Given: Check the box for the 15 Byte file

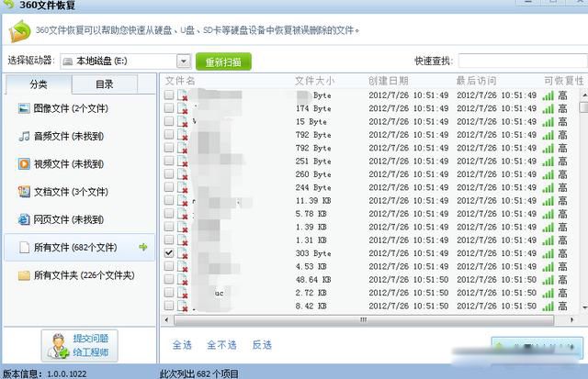Looking at the screenshot, I should pos(169,121).
